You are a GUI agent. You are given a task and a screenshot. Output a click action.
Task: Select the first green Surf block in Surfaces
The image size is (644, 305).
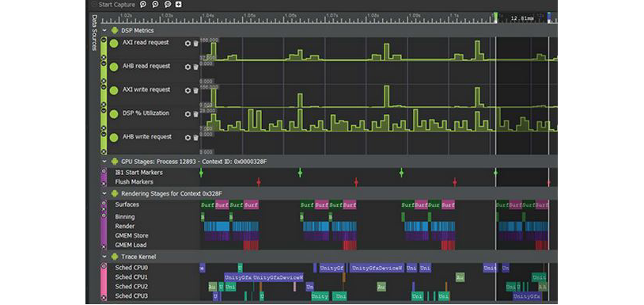pos(207,204)
